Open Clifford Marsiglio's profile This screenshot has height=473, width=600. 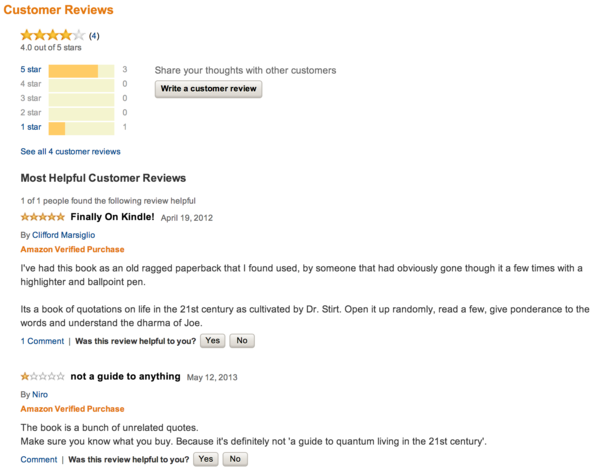click(x=64, y=235)
